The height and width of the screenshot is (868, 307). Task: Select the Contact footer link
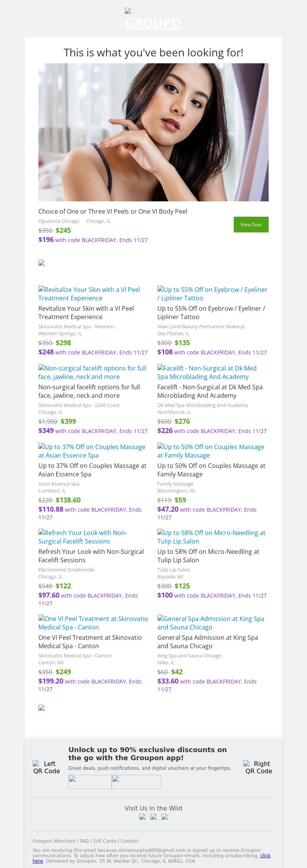(129, 841)
